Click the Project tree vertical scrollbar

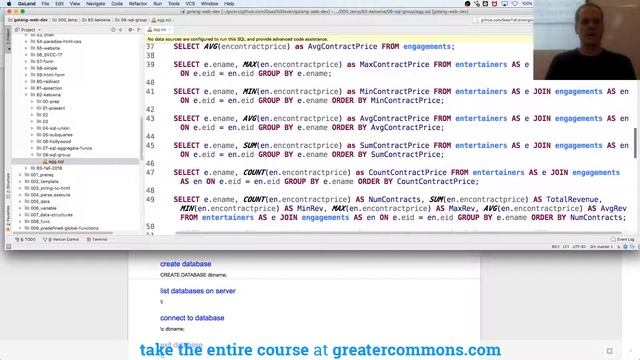(141, 139)
